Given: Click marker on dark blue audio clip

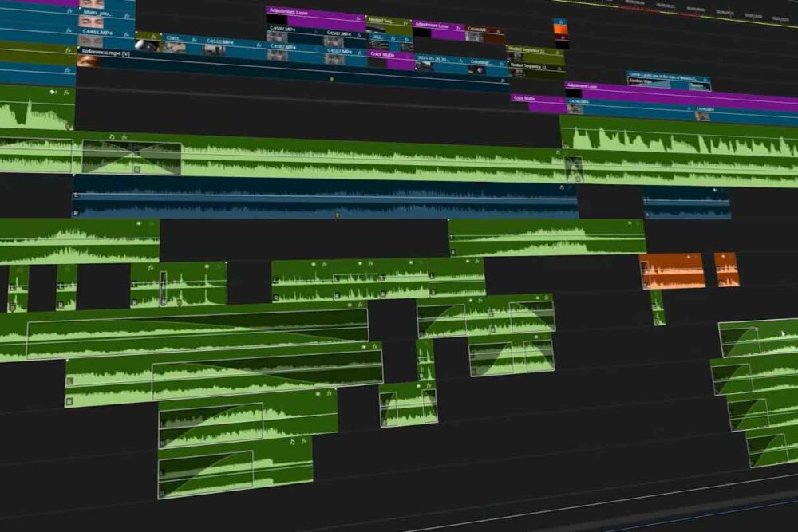Looking at the screenshot, I should (337, 215).
